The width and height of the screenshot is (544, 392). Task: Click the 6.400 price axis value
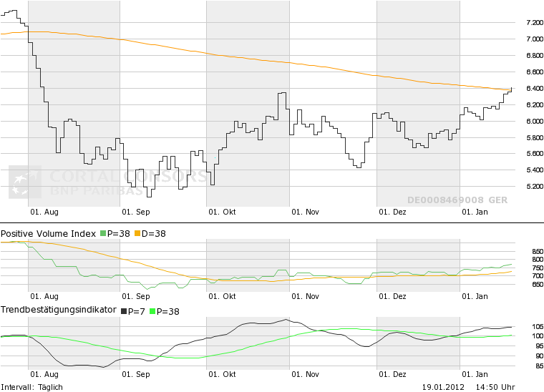tap(535, 89)
